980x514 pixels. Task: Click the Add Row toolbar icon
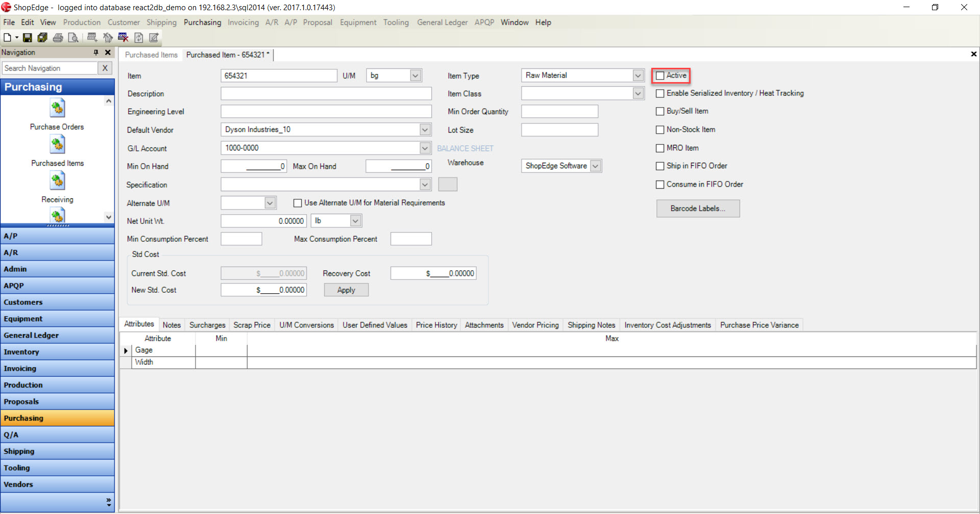click(x=92, y=37)
